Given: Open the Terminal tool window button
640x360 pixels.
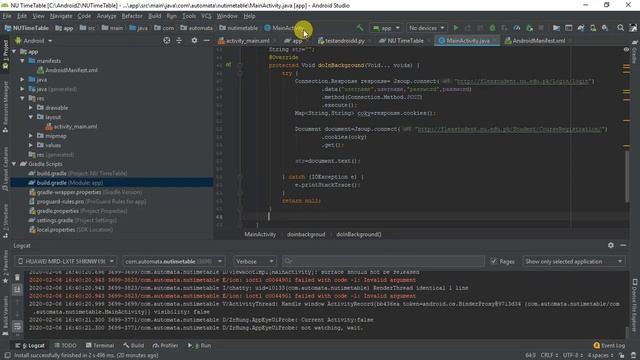Looking at the screenshot, I should point(100,345).
